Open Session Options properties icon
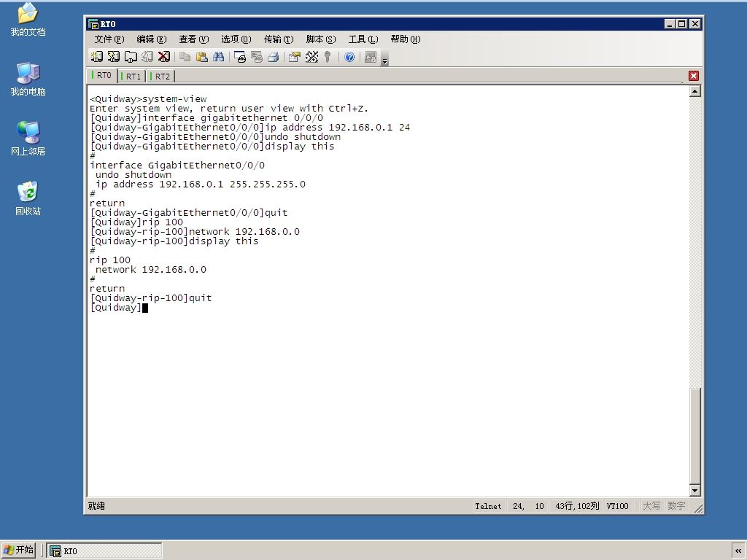Image resolution: width=747 pixels, height=560 pixels. tap(295, 57)
